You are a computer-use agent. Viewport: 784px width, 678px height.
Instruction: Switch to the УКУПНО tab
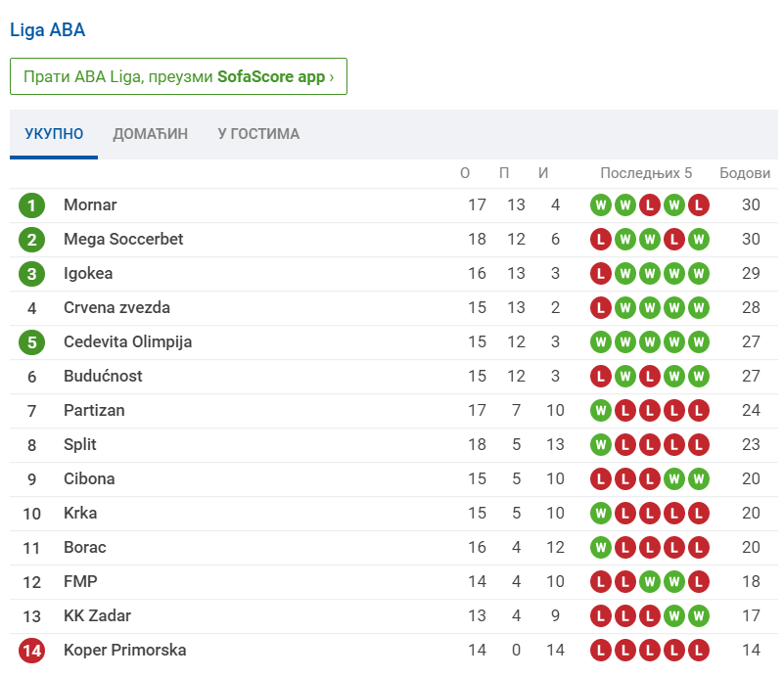[x=54, y=134]
